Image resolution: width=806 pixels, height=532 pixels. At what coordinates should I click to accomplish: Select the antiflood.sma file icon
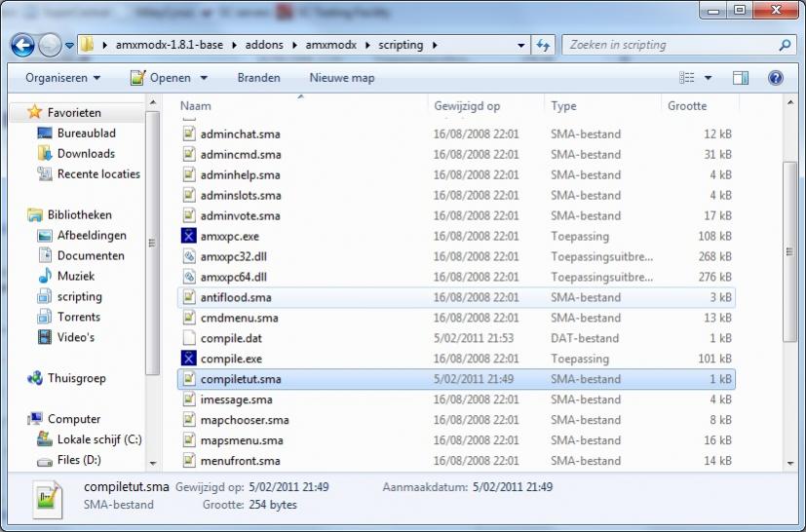click(x=189, y=297)
